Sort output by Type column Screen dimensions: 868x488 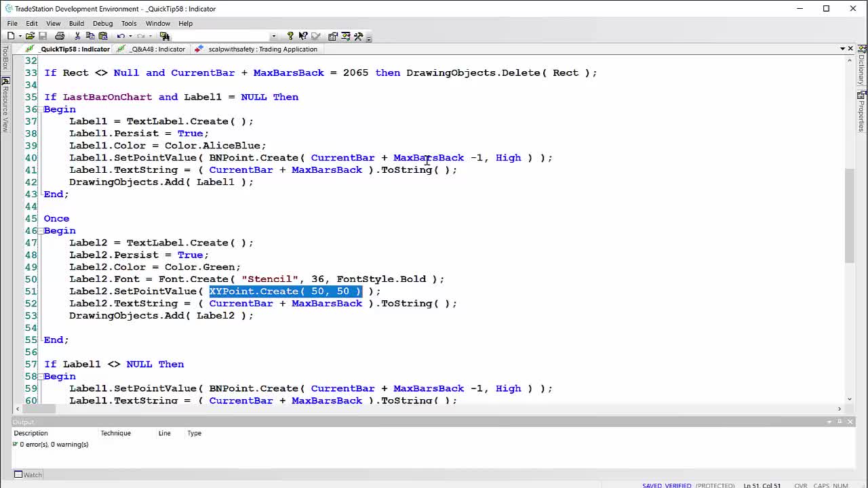pos(195,433)
